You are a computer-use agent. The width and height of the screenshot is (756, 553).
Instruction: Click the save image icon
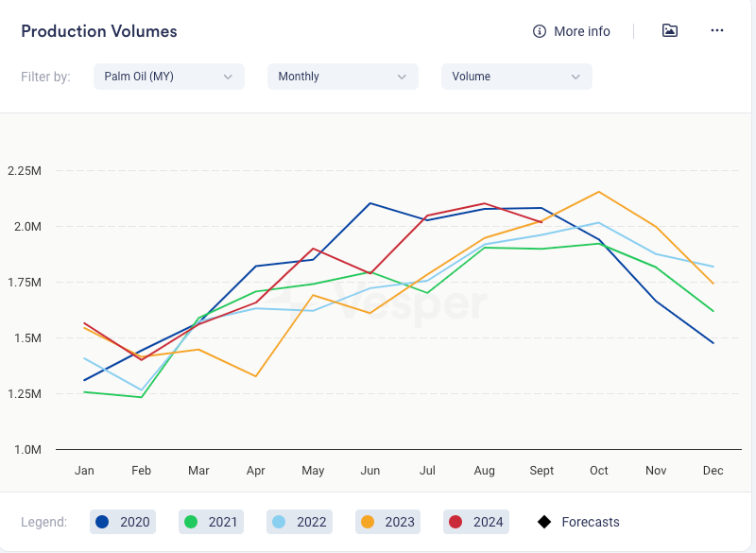(669, 30)
